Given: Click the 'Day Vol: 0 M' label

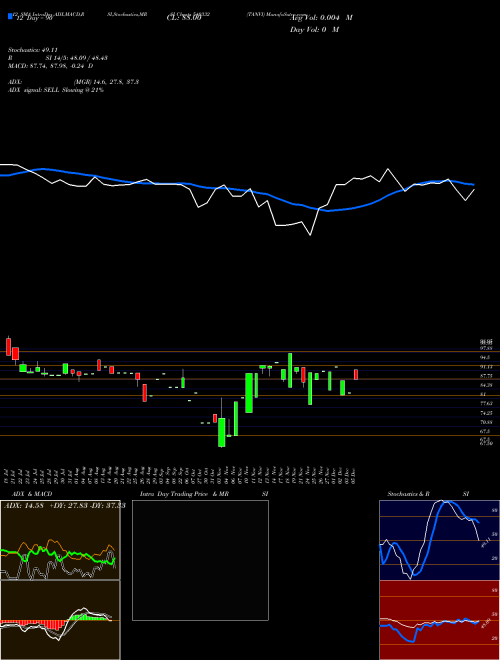Looking at the screenshot, I should 314,29.
